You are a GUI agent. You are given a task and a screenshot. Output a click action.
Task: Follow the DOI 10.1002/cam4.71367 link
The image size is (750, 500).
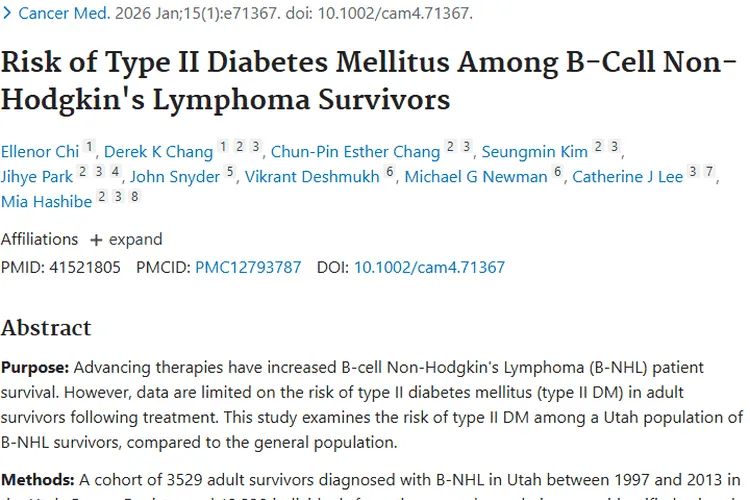[429, 268]
